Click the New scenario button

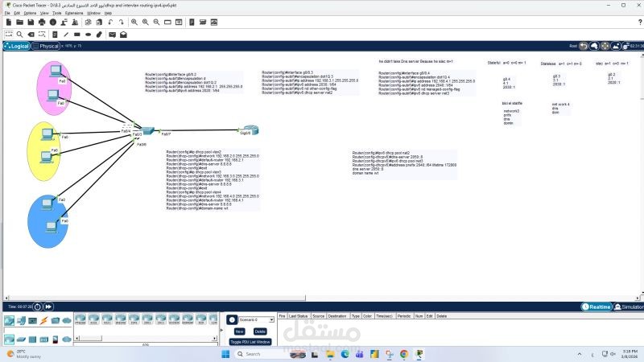pos(239,331)
